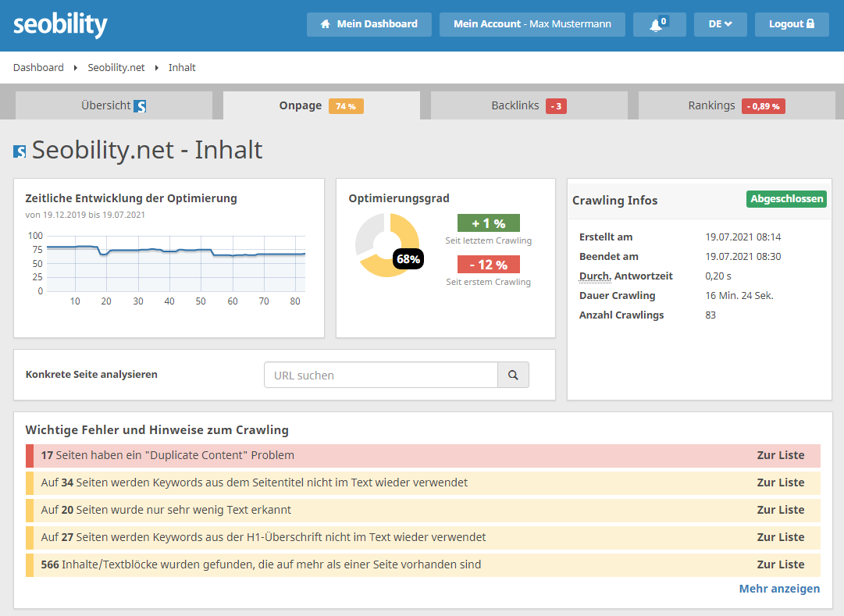Click the 68% optimization donut chart

[x=387, y=245]
